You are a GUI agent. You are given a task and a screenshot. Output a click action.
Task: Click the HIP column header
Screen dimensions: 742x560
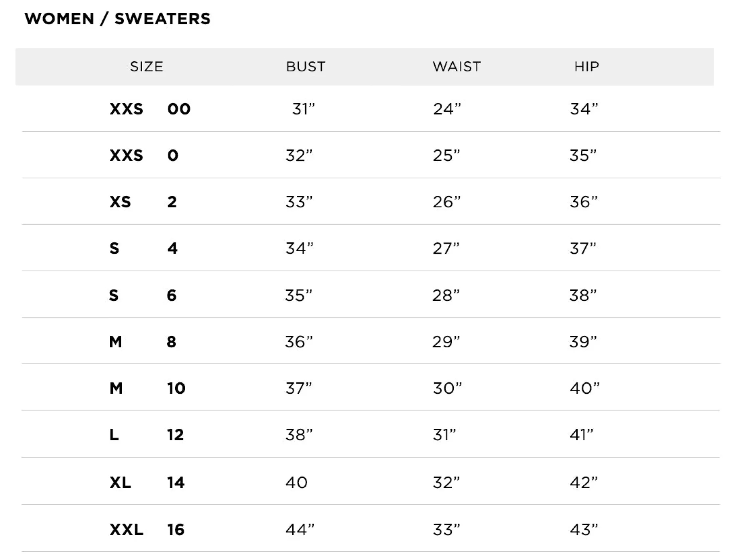click(x=586, y=67)
